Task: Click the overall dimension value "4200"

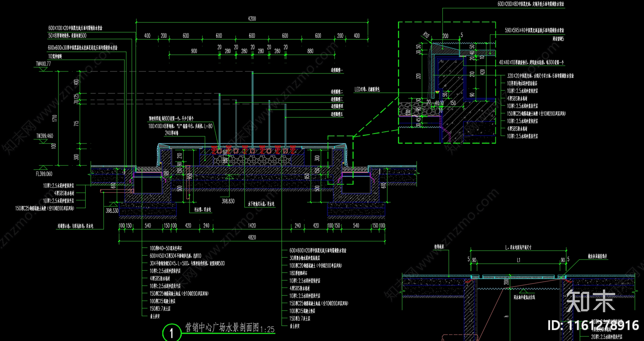Action: click(252, 19)
